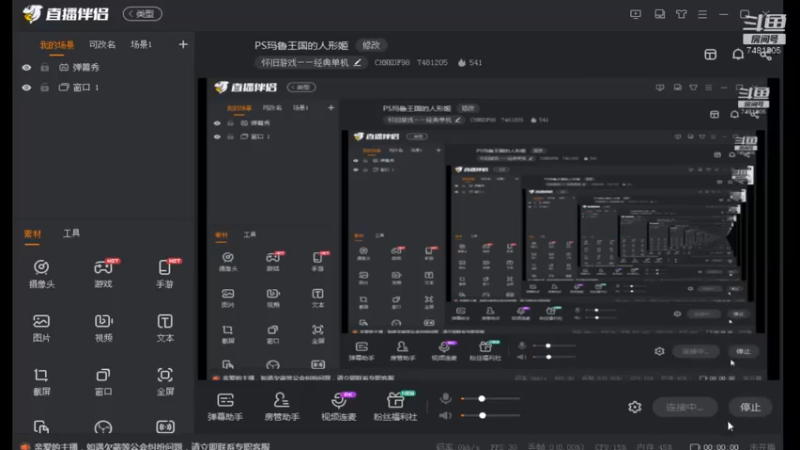This screenshot has height=450, width=800.
Task: Select the 窗口 1 source row
Action: pos(103,88)
